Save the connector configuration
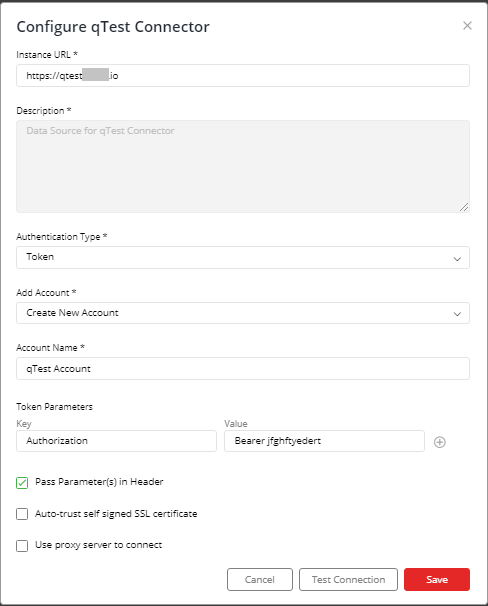 coord(437,579)
